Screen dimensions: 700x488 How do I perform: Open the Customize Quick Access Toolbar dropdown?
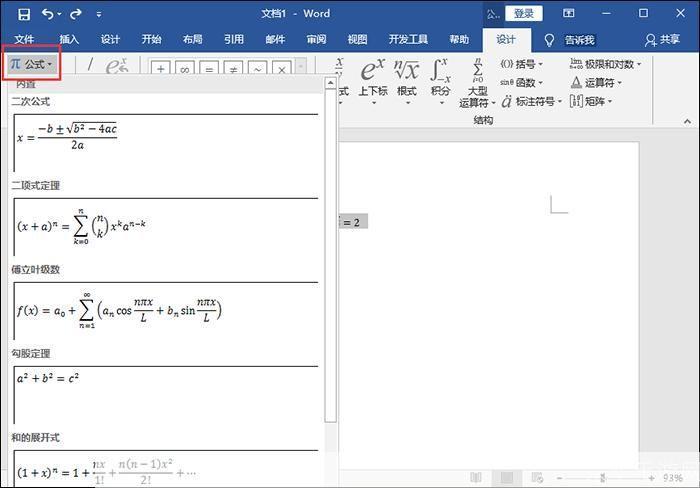99,14
